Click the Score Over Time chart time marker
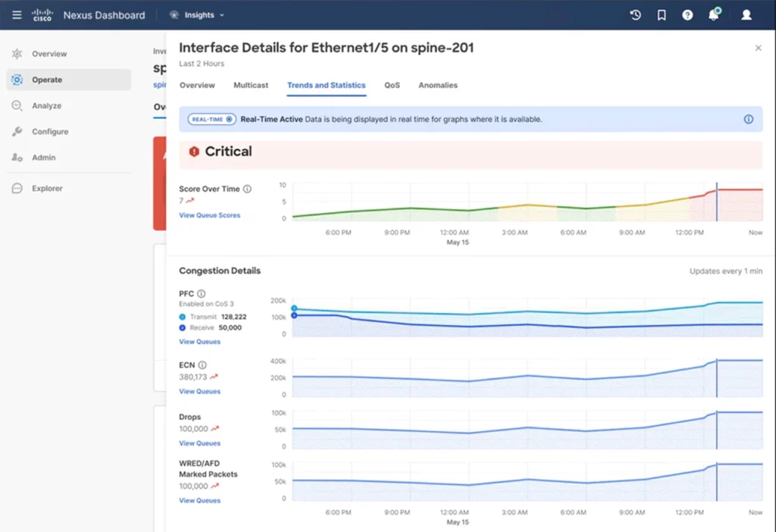 click(716, 202)
